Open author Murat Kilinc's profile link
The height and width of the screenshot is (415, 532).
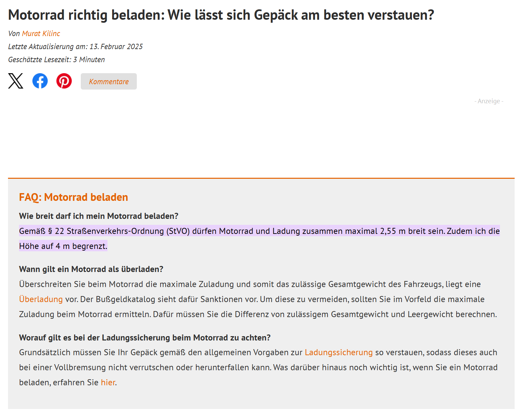pyautogui.click(x=41, y=33)
